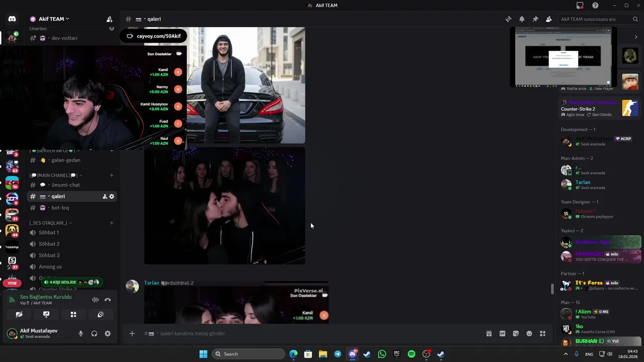Open Discord direct messages home icon
Image resolution: width=644 pixels, height=362 pixels.
pyautogui.click(x=12, y=19)
